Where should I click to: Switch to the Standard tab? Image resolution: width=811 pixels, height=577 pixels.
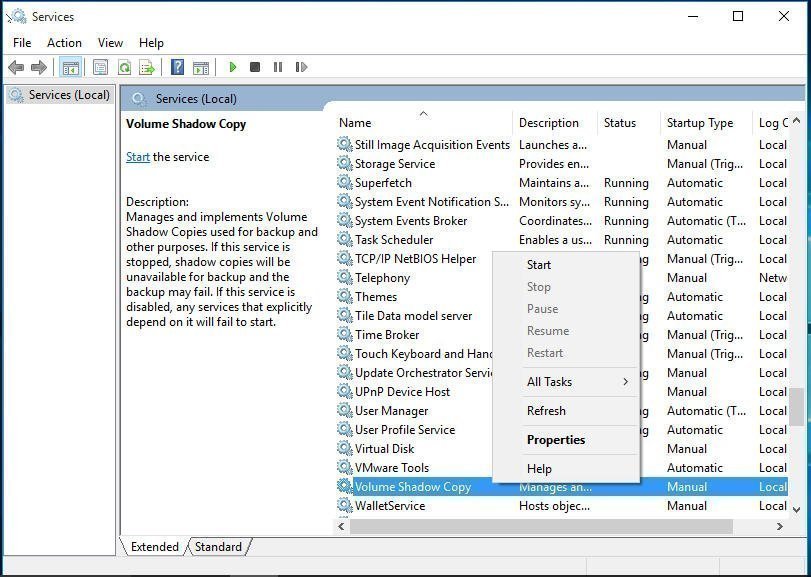coord(218,547)
